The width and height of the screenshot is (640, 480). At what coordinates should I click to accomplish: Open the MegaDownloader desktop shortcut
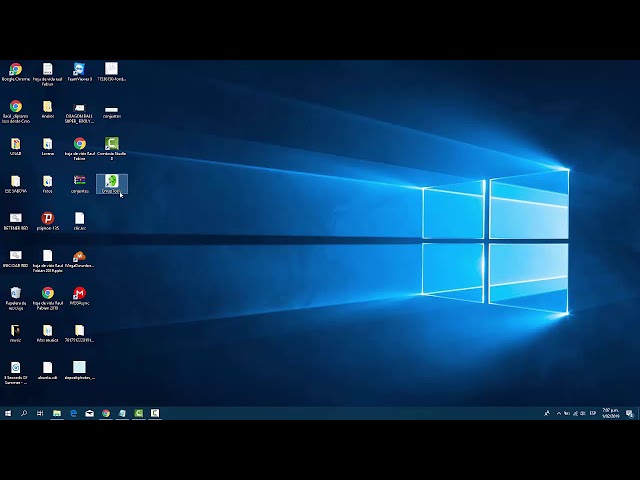(79, 256)
